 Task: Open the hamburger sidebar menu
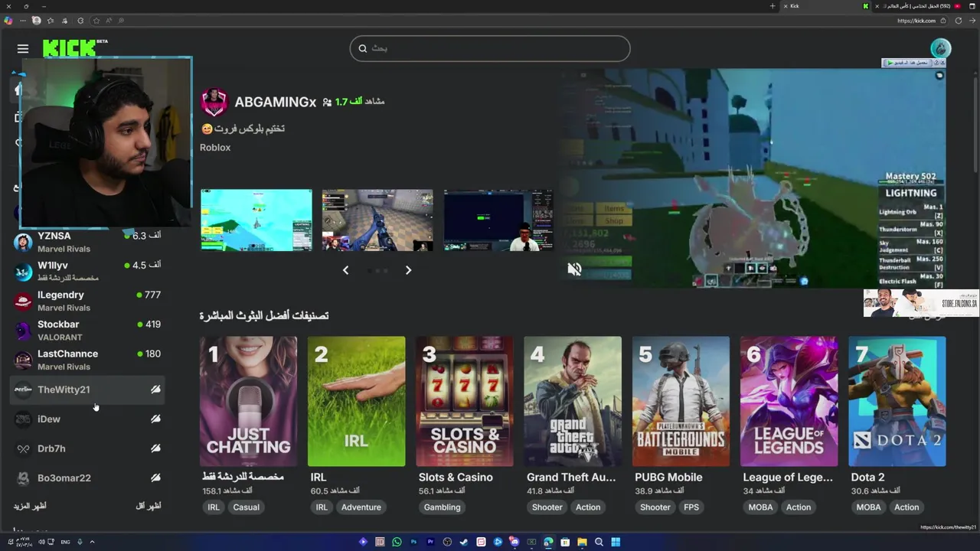[23, 48]
